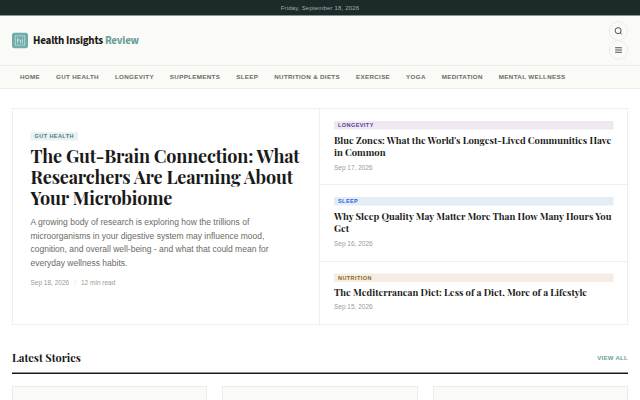
Task: Click the Latest Stories section heading
Action: [47, 358]
